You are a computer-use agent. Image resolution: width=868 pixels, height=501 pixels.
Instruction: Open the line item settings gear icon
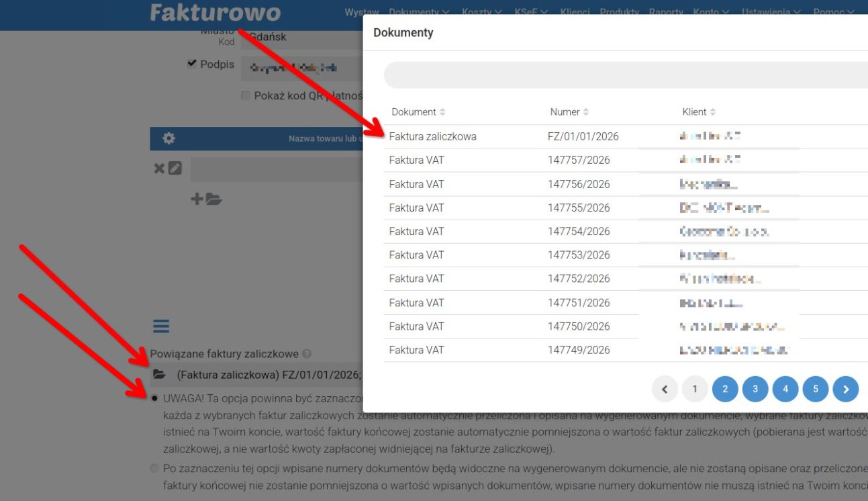point(168,138)
